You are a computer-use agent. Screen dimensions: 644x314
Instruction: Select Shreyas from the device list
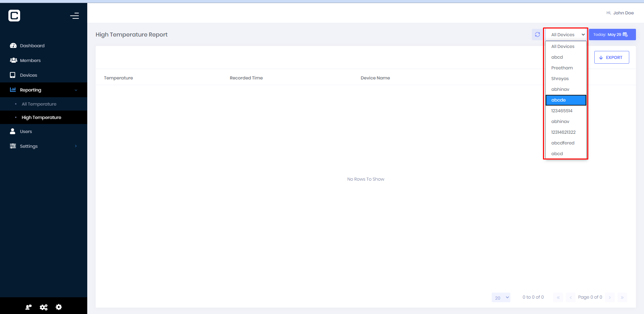tap(560, 78)
